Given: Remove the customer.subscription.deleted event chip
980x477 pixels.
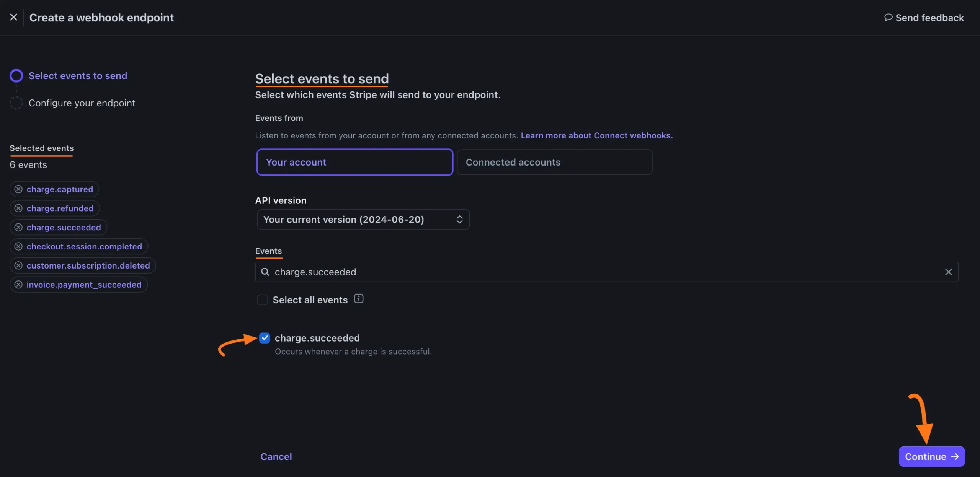Looking at the screenshot, I should coord(18,265).
